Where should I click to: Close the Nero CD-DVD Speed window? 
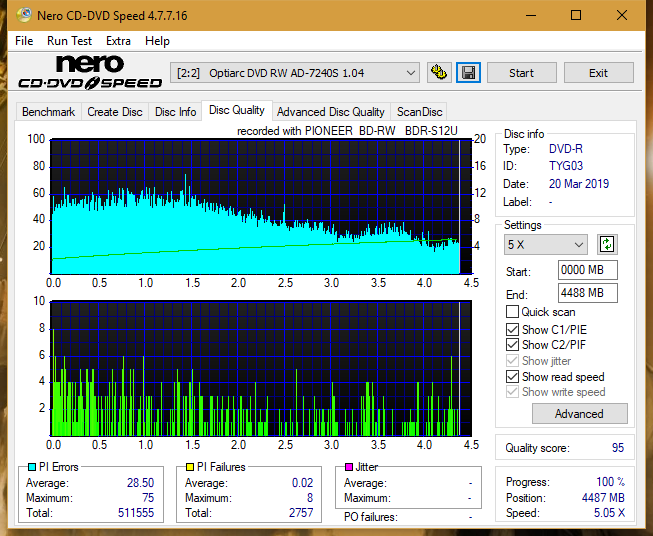click(x=622, y=15)
